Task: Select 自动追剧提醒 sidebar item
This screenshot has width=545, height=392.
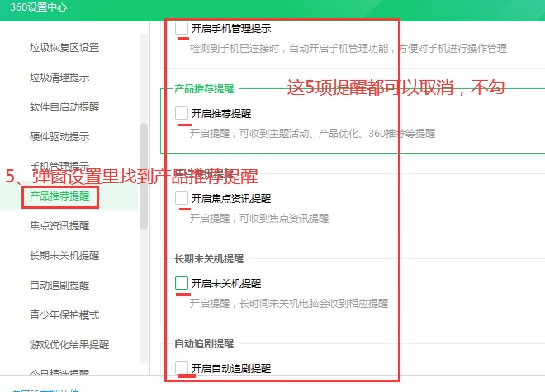Action: tap(59, 286)
